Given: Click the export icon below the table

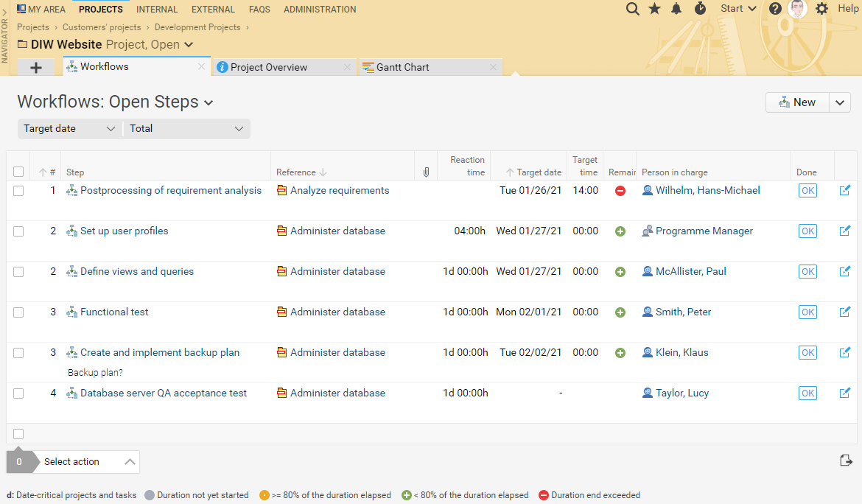Looking at the screenshot, I should point(846,461).
